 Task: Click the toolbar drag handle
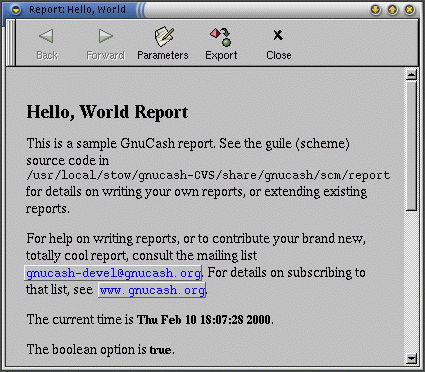(10, 42)
